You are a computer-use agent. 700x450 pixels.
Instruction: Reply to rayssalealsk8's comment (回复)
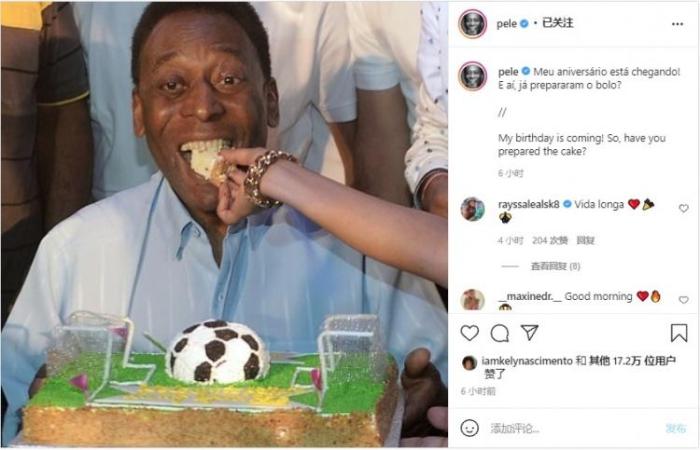coord(586,240)
